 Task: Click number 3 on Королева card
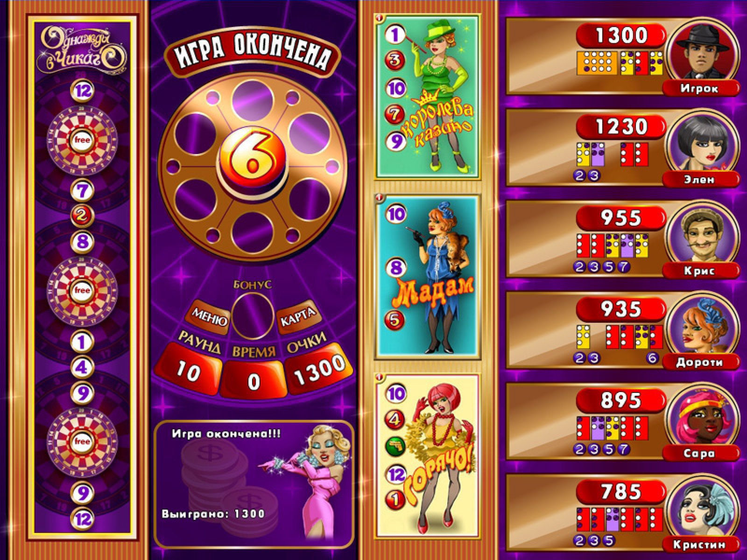[x=395, y=60]
